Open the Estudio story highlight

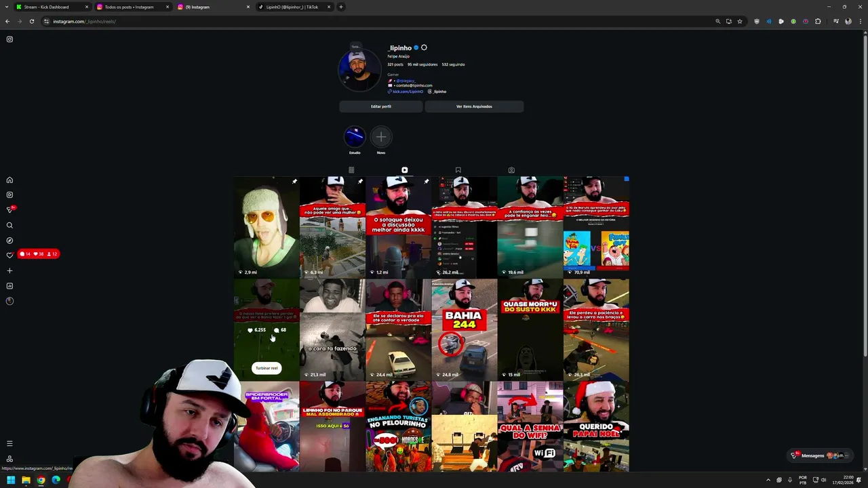355,137
